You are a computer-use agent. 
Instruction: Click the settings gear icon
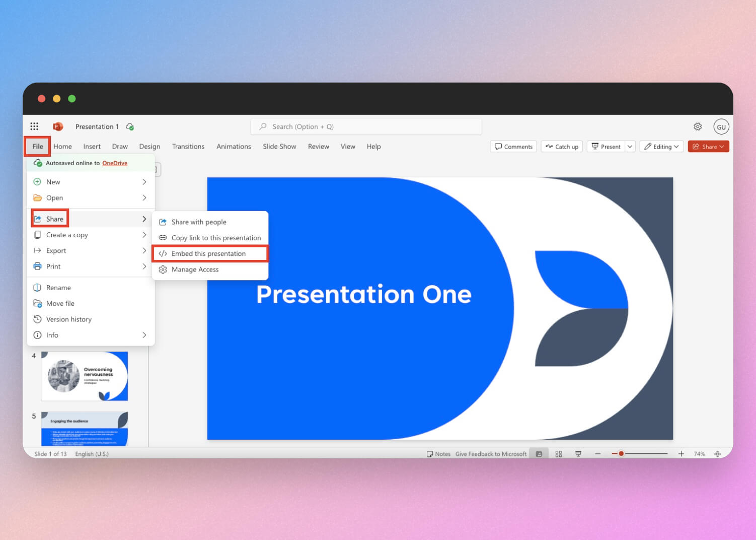698,126
